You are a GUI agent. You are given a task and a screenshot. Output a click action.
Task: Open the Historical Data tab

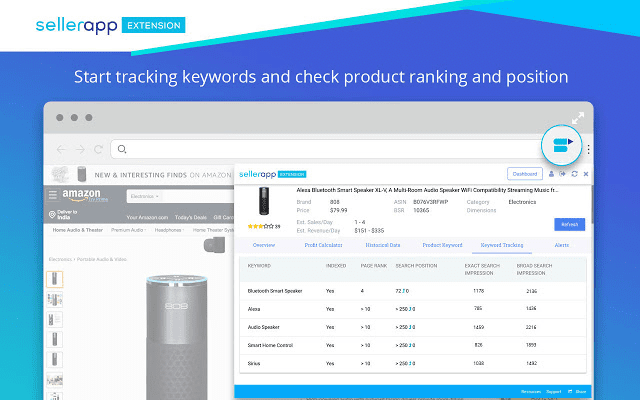tap(382, 244)
